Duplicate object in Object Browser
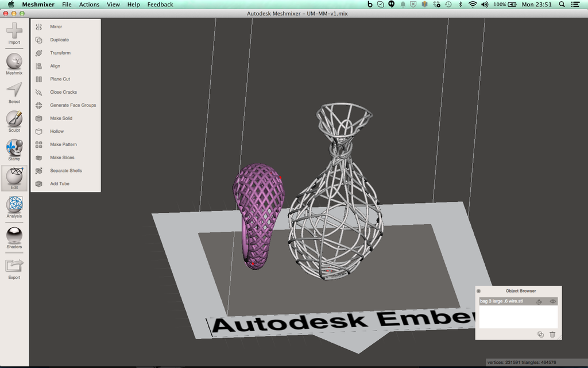Viewport: 588px width, 368px height. pos(540,334)
